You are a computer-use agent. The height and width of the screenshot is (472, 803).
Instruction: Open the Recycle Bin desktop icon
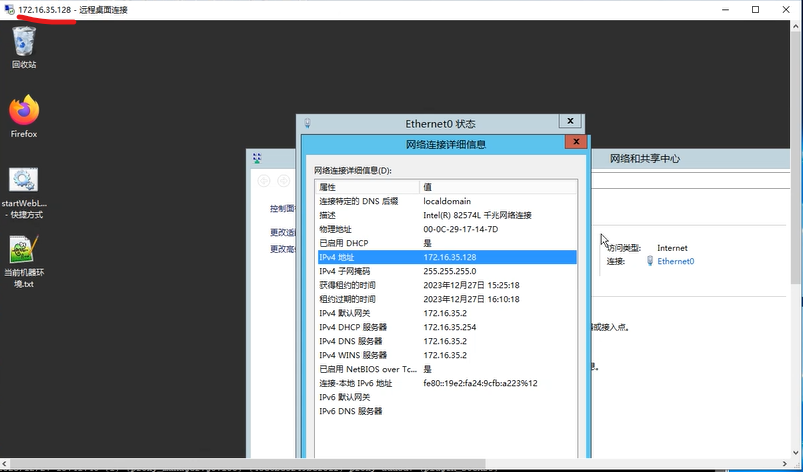tap(24, 47)
